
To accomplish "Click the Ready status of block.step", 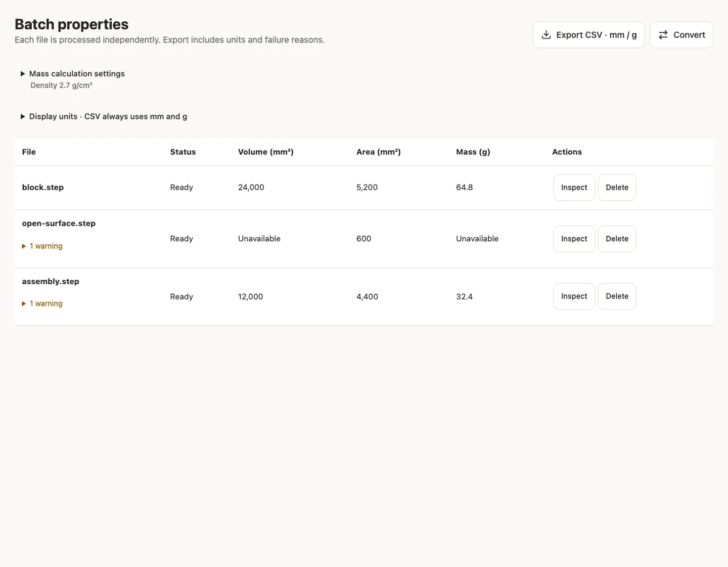I will [181, 187].
